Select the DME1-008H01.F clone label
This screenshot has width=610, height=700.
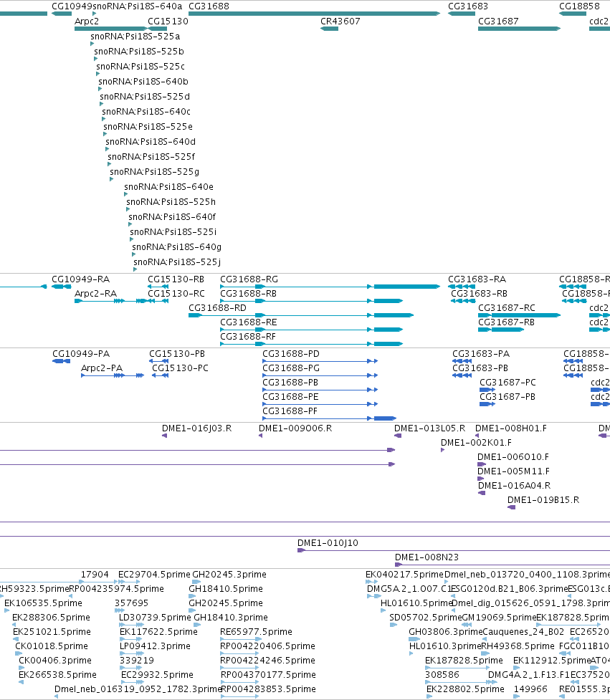pos(511,428)
